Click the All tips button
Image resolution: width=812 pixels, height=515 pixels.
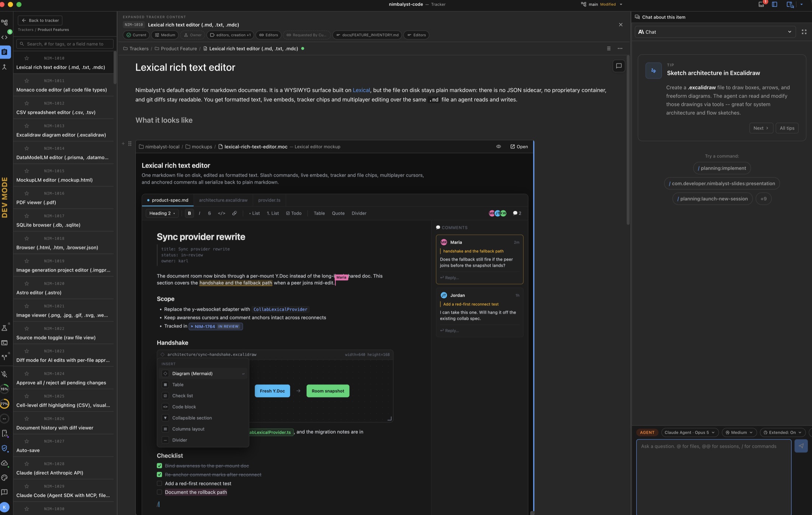coord(787,128)
